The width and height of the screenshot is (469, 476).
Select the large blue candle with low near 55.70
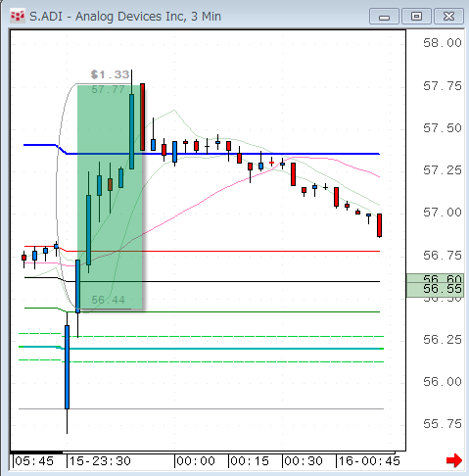point(67,367)
